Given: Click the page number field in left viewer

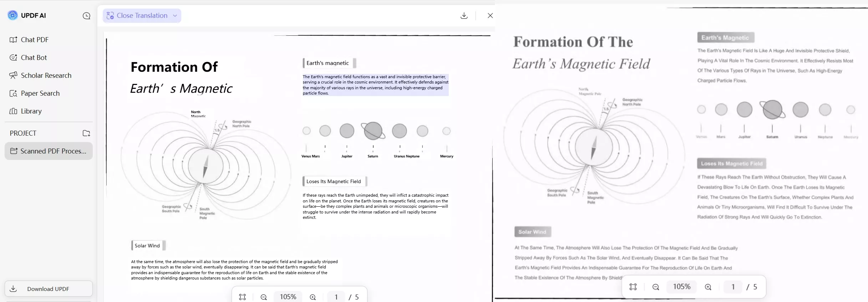Looking at the screenshot, I should pyautogui.click(x=336, y=297).
